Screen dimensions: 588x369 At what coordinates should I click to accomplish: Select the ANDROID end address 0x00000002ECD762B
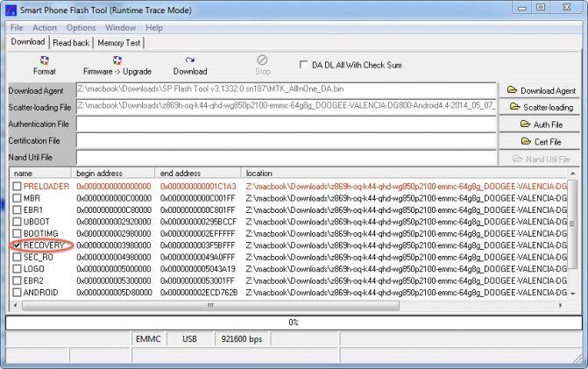[x=199, y=293]
